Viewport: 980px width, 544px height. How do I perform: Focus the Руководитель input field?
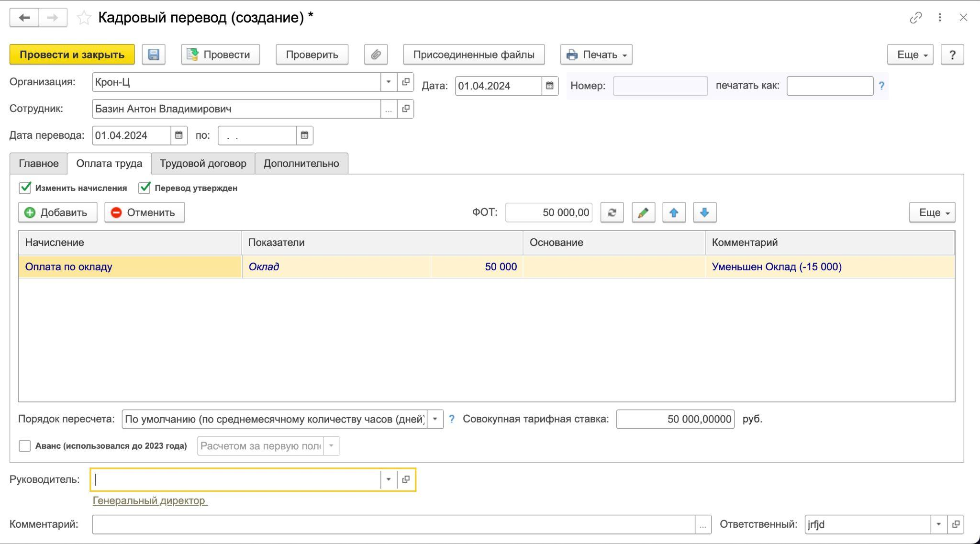click(236, 479)
